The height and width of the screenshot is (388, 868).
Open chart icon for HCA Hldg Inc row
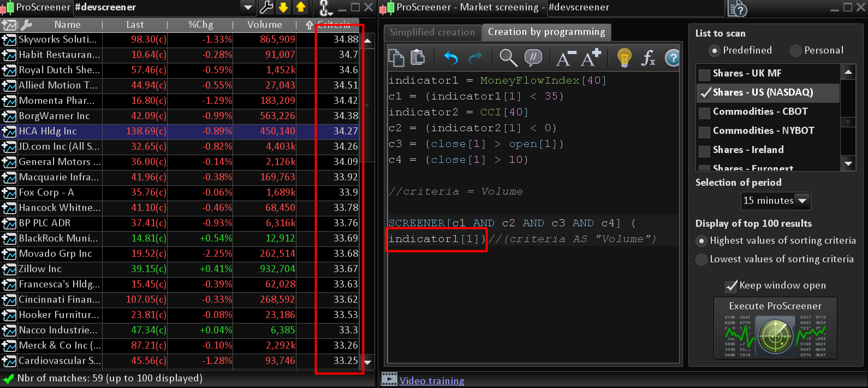coord(9,131)
